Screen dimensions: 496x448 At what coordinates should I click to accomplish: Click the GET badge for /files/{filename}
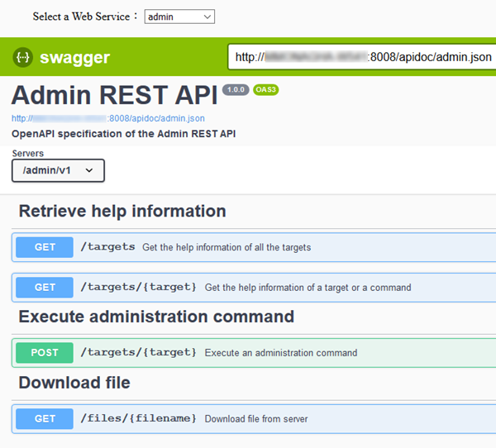pos(45,419)
